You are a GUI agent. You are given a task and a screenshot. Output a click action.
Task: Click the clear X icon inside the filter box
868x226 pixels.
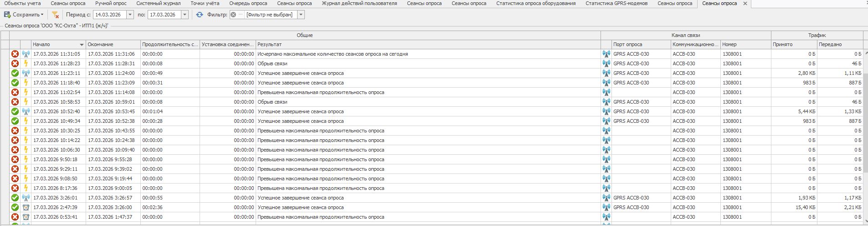(233, 15)
